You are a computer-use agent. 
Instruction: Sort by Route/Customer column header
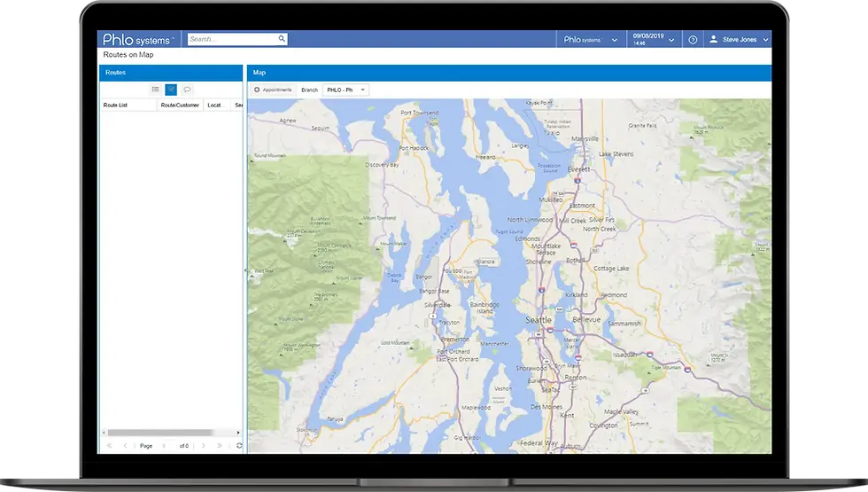pyautogui.click(x=180, y=105)
